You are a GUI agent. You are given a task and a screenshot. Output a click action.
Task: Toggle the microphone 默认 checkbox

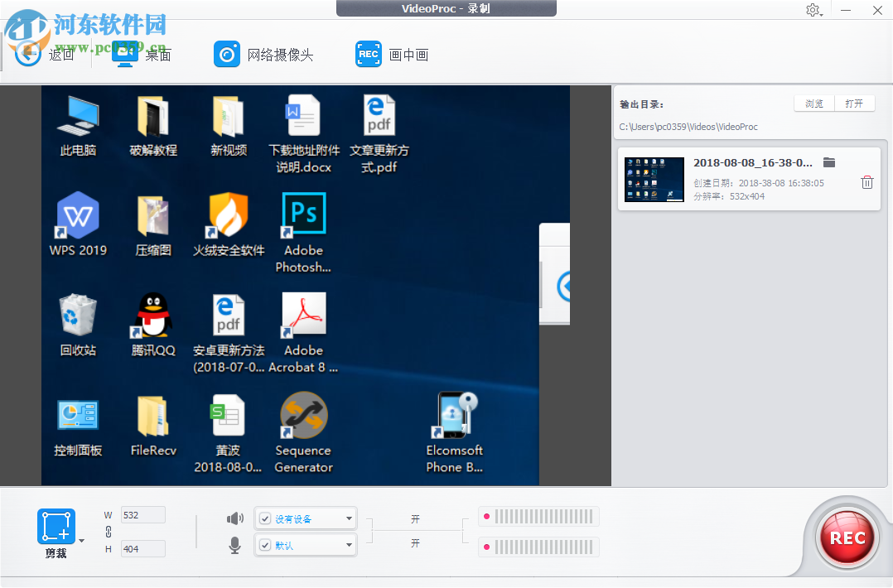tap(265, 545)
